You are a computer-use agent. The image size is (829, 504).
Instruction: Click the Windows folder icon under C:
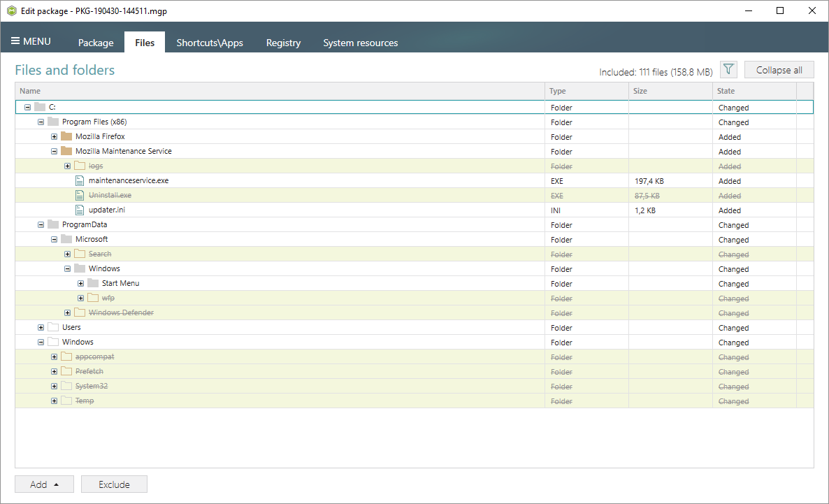(53, 342)
